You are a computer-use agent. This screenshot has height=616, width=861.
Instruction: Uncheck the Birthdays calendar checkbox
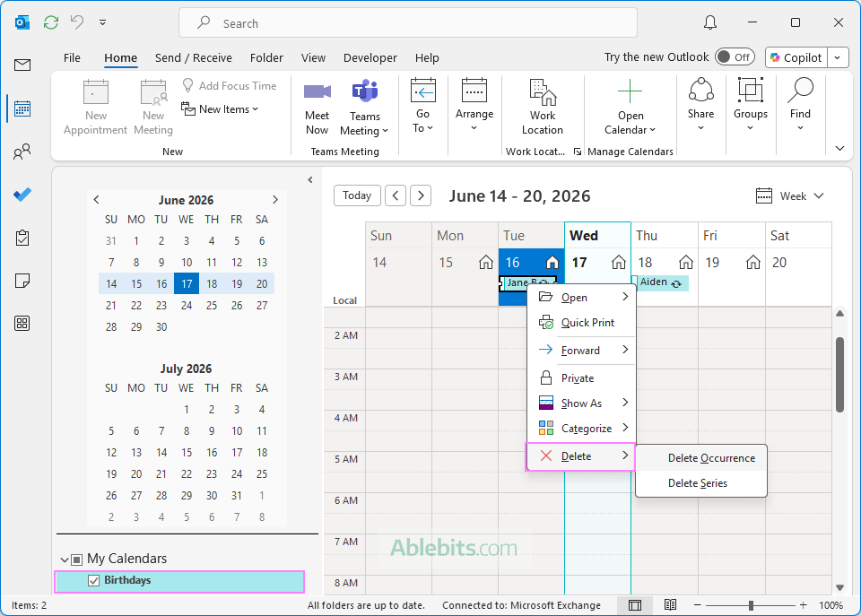(94, 580)
